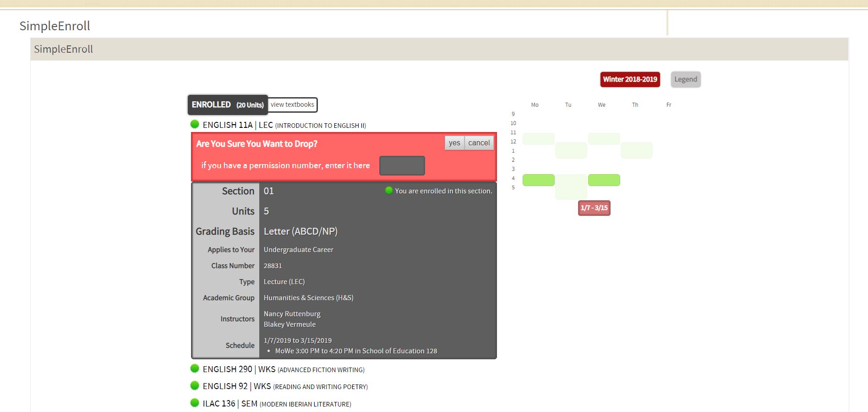Open the Winter 2018-2019 term selector

(x=630, y=79)
